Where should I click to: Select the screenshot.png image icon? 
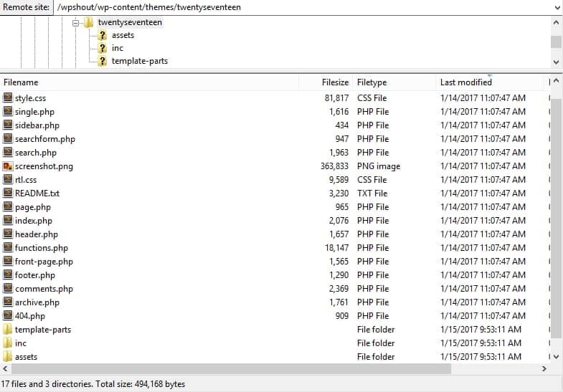pos(8,166)
